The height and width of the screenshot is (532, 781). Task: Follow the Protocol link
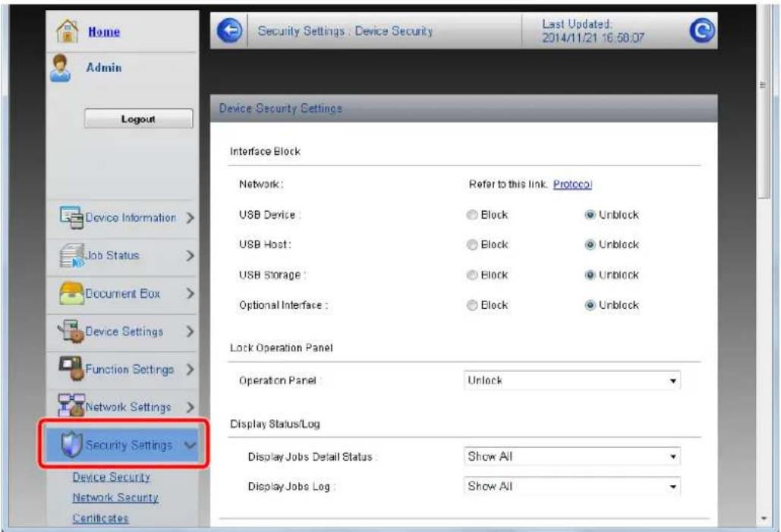point(572,184)
